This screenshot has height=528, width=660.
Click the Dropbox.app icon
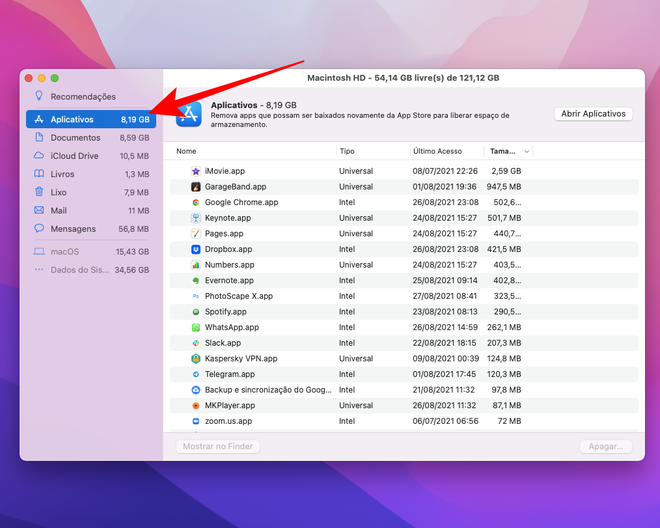pos(196,249)
